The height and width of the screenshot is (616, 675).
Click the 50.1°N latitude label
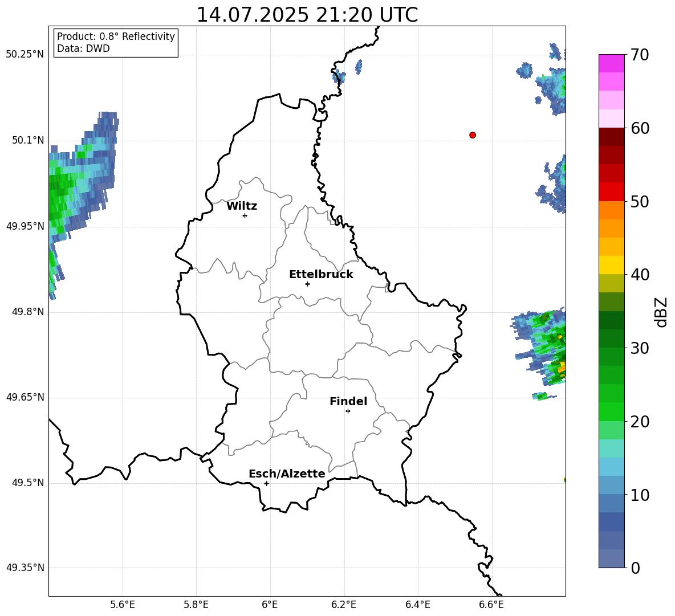coord(28,140)
